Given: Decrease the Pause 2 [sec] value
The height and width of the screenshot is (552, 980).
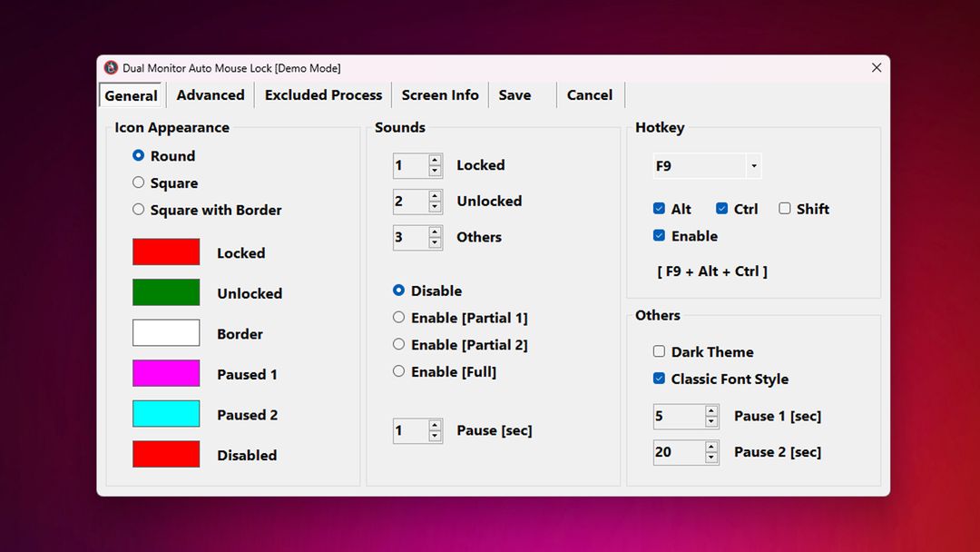Looking at the screenshot, I should tap(711, 458).
